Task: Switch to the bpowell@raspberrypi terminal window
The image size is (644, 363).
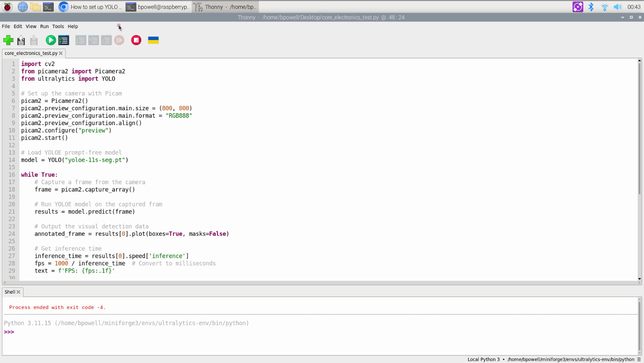Action: pos(158,7)
